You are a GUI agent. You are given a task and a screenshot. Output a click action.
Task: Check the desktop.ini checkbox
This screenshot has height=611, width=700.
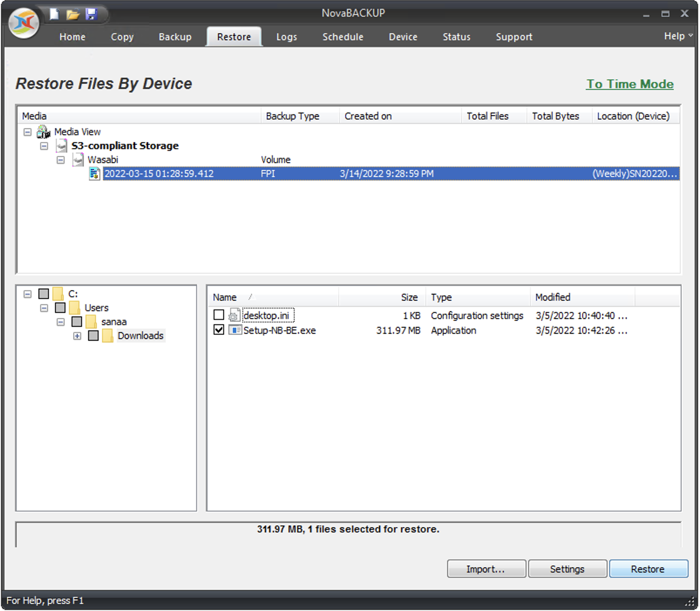click(219, 315)
